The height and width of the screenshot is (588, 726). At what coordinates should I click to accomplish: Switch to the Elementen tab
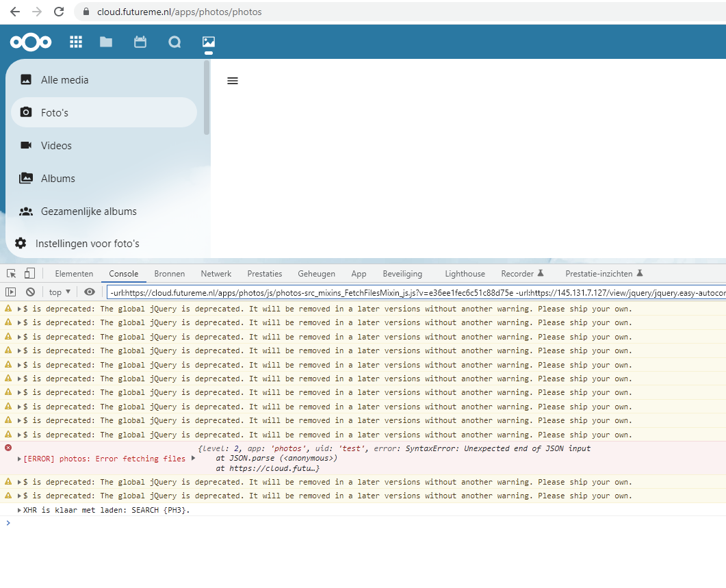coord(74,273)
